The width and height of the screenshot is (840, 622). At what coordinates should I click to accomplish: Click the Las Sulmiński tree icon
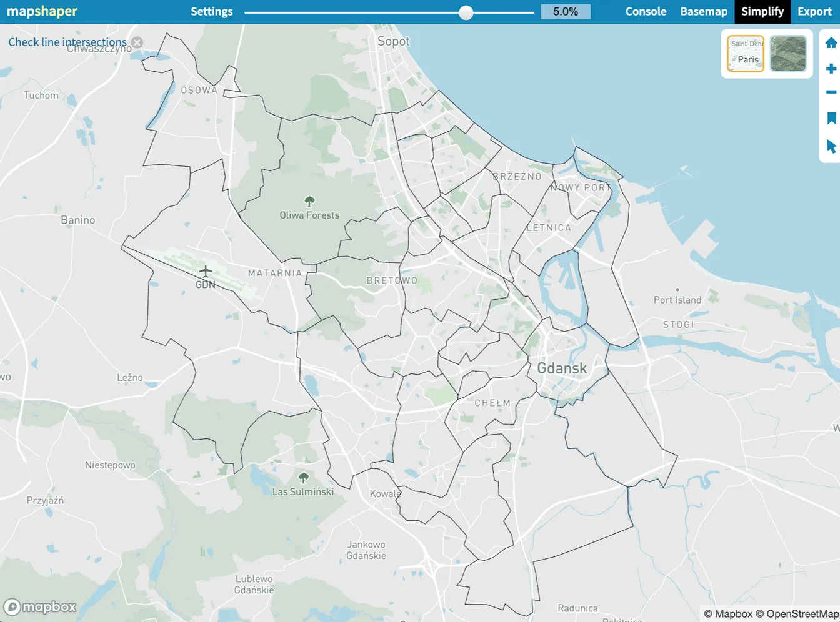pos(304,478)
